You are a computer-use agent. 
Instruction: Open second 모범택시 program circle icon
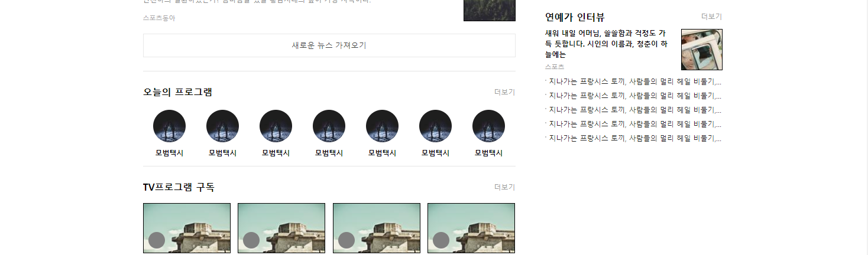[222, 126]
